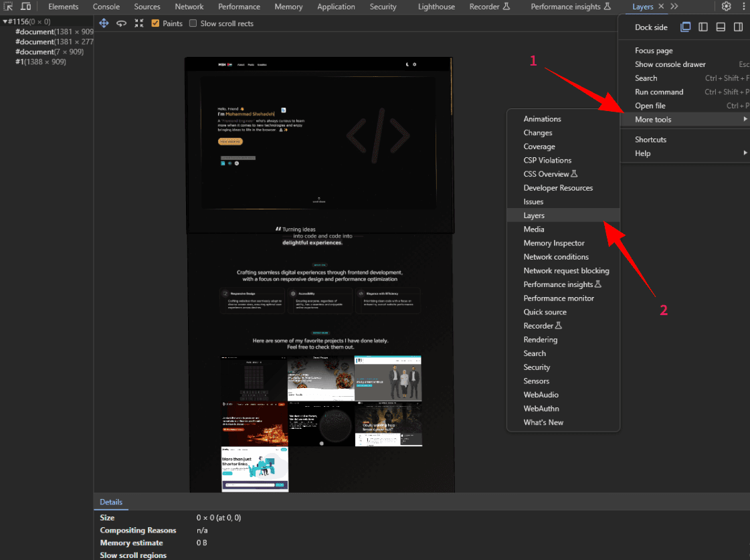The height and width of the screenshot is (560, 750).
Task: Collapse the #1156 layer tree node
Action: tap(5, 21)
